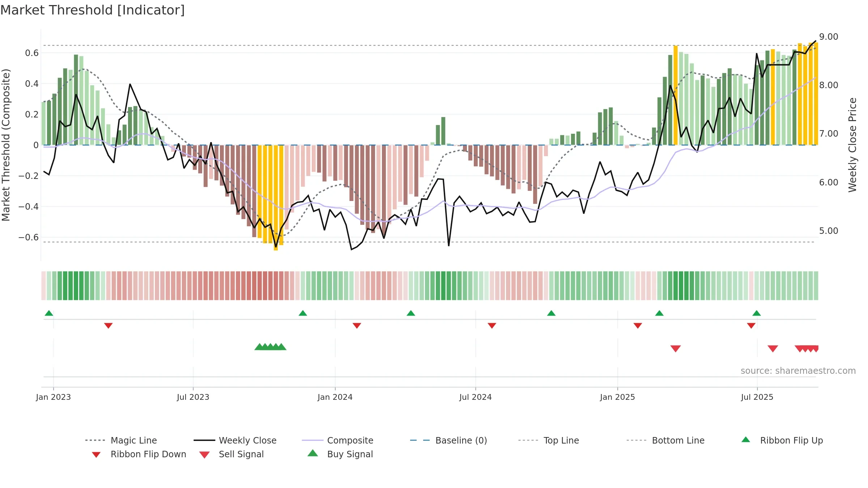Click the green Ribbon Flip Up legend triangle
The height and width of the screenshot is (488, 868).
pos(746,440)
